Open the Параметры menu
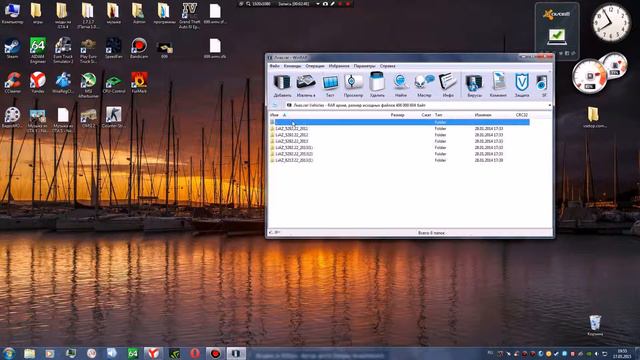This screenshot has height=360, width=640. (364, 66)
